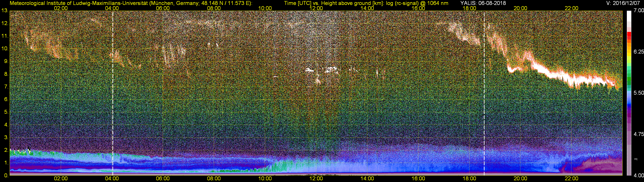Click the 4.75 colorbar scale label
Image resolution: width=644 pixels, height=182 pixels.
click(x=639, y=134)
